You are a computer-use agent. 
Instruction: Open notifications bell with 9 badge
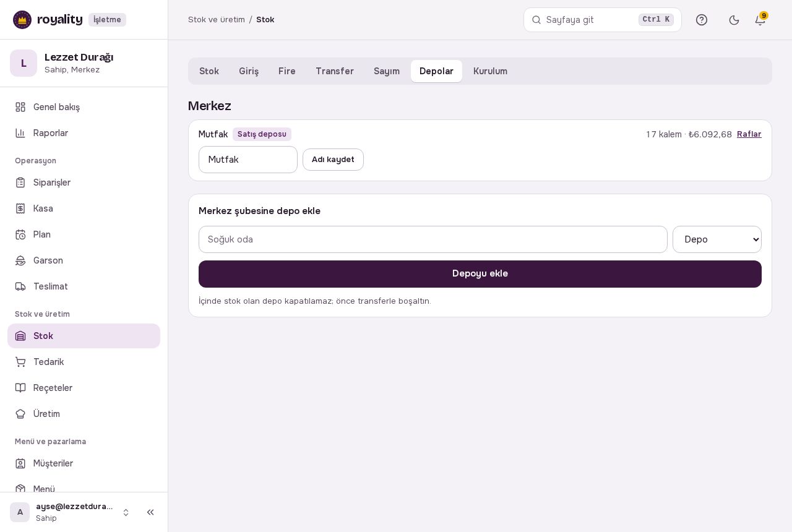(760, 20)
